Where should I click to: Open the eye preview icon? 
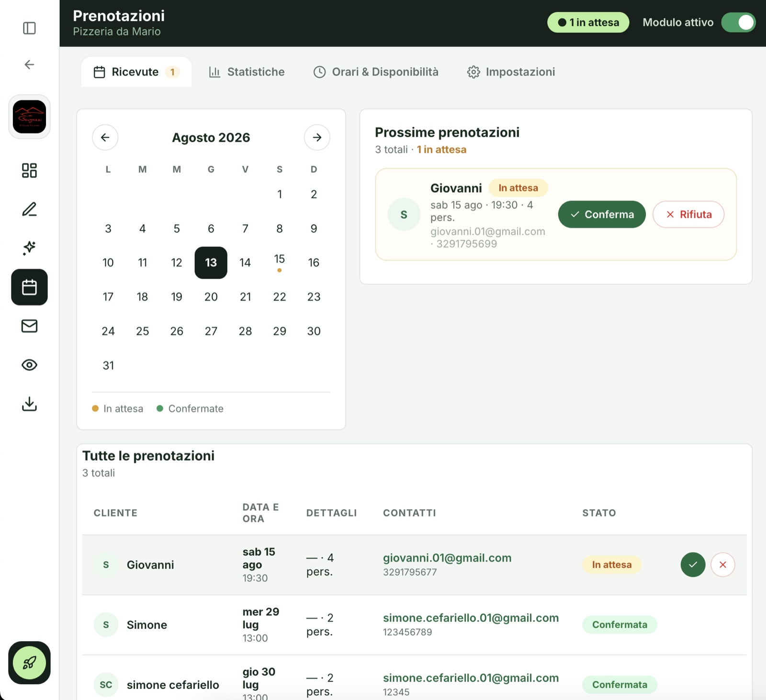coord(29,365)
